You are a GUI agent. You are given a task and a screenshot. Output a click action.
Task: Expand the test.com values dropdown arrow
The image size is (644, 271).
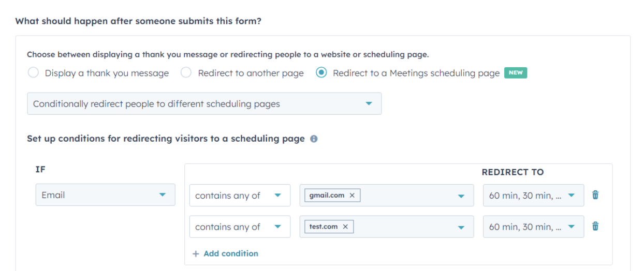(461, 227)
